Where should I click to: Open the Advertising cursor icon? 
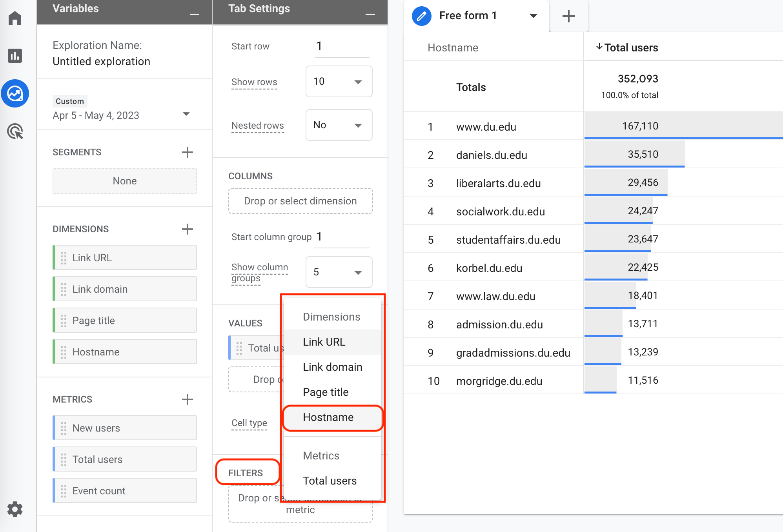click(x=15, y=131)
